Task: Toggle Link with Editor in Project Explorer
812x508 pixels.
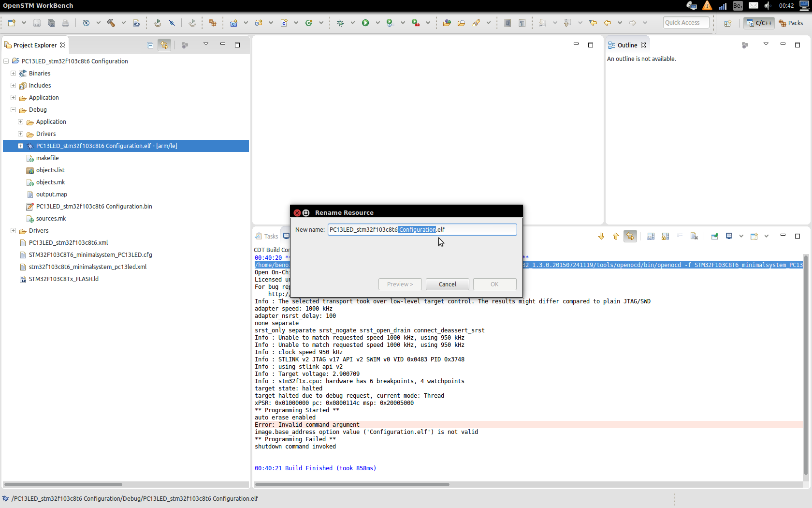Action: [164, 45]
